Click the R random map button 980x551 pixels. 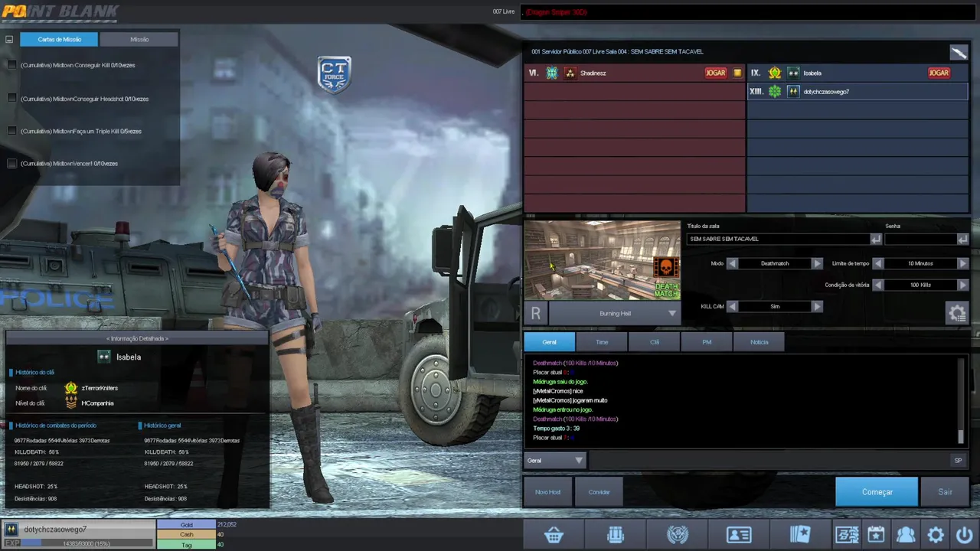[536, 313]
